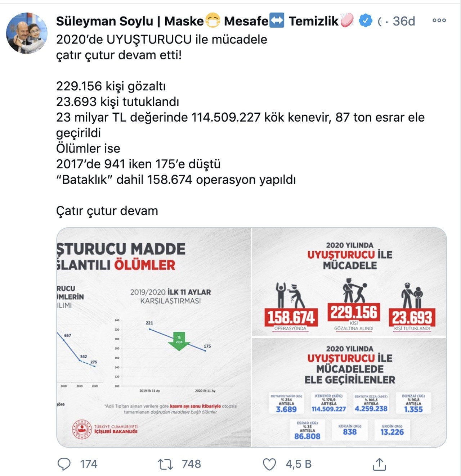
Task: Open the 'Ele Geçirilenler' seizures image
Action: tap(349, 392)
